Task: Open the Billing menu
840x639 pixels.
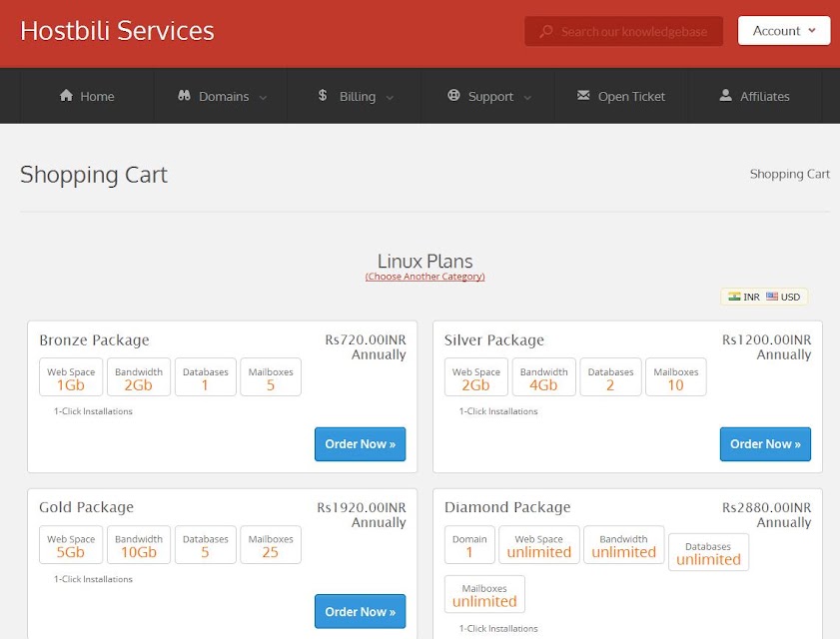Action: point(355,96)
